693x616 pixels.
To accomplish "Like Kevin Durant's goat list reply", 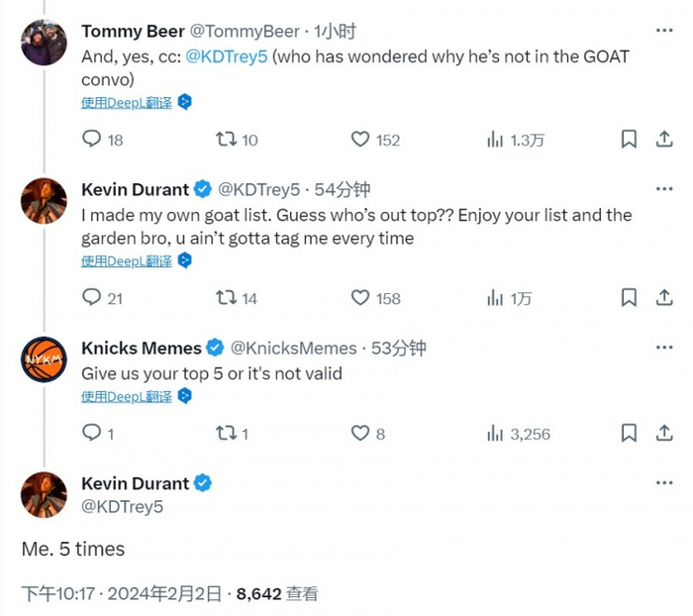I will [361, 297].
